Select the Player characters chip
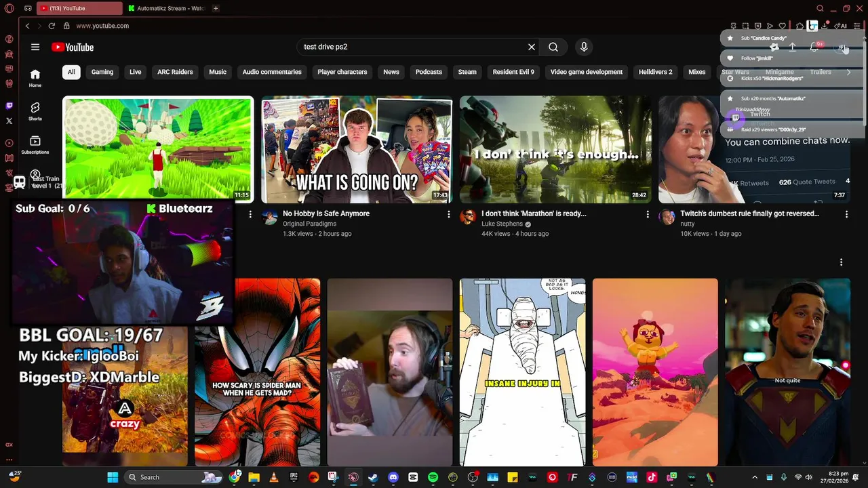Screen dimensions: 868x488 [x=342, y=72]
